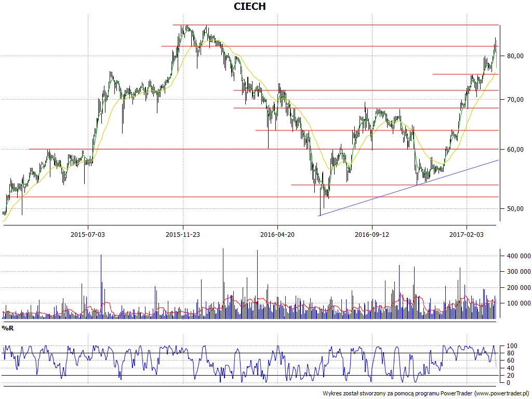Viewport: 532px width, 399px height.
Task: Click the topmost red resistance line
Action: (x=336, y=25)
